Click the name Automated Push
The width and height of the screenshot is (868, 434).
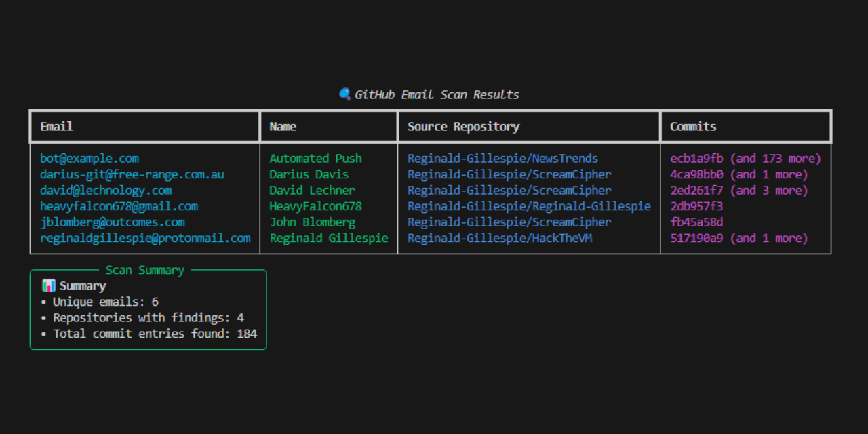tap(316, 158)
